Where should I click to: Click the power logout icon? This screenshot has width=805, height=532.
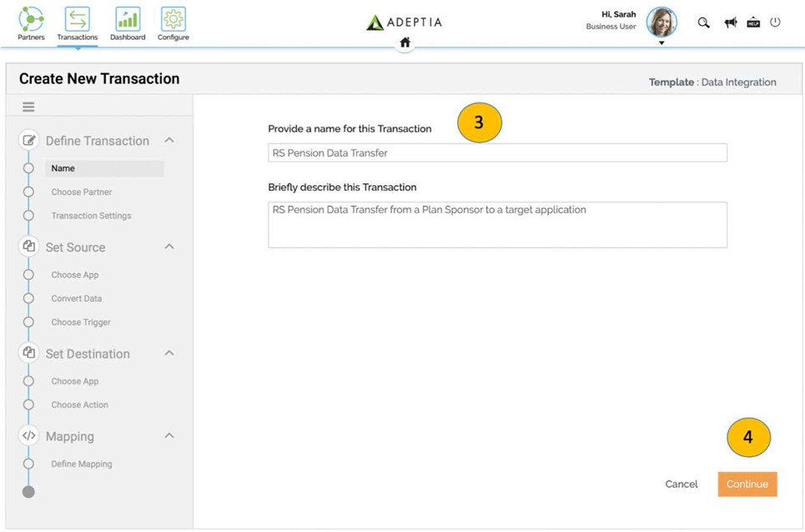tap(775, 23)
